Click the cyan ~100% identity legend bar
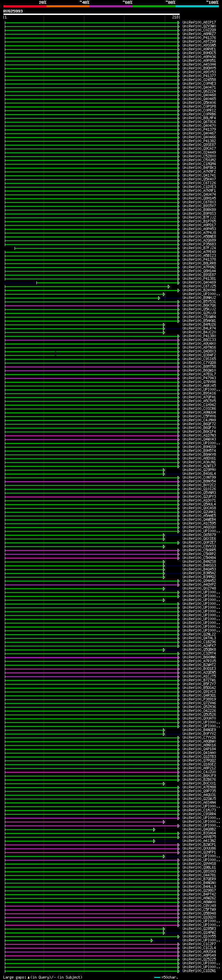222x980 pixels. [197, 7]
